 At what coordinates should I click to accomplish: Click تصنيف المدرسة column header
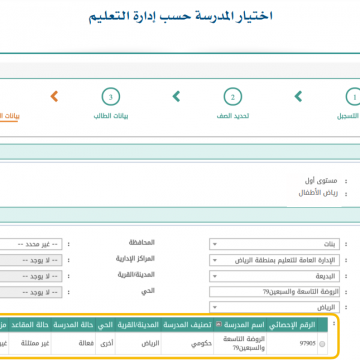click(x=187, y=325)
